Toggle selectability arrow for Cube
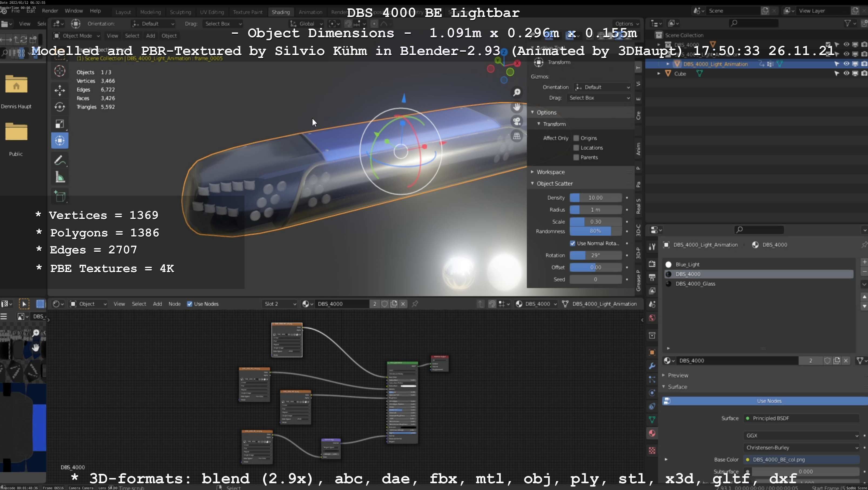The width and height of the screenshot is (868, 490). click(x=837, y=73)
